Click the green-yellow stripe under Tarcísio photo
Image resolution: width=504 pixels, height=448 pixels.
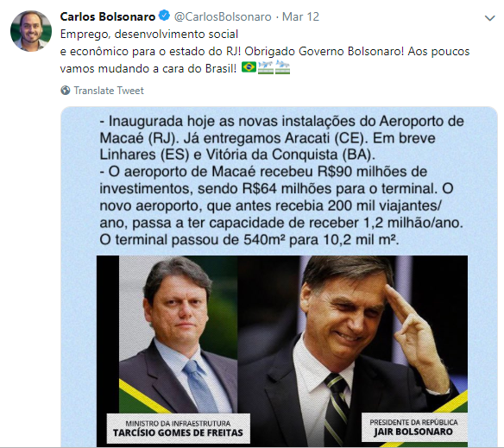coord(145,396)
